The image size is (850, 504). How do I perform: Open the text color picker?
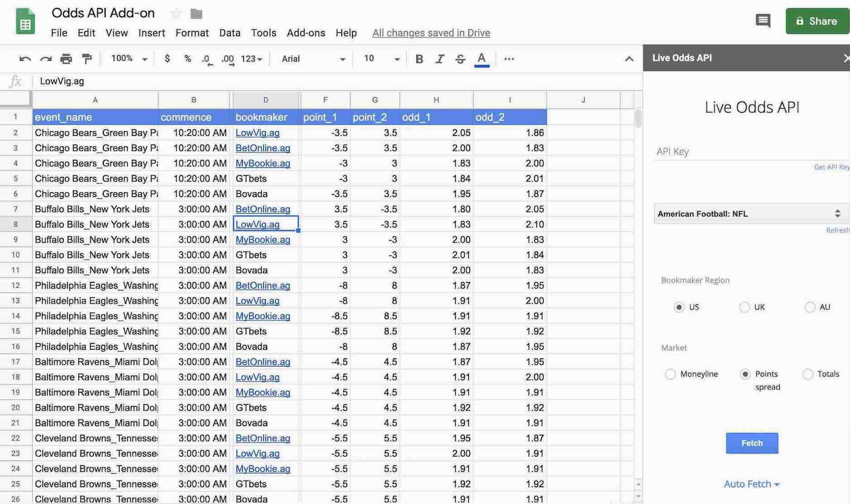pos(482,59)
